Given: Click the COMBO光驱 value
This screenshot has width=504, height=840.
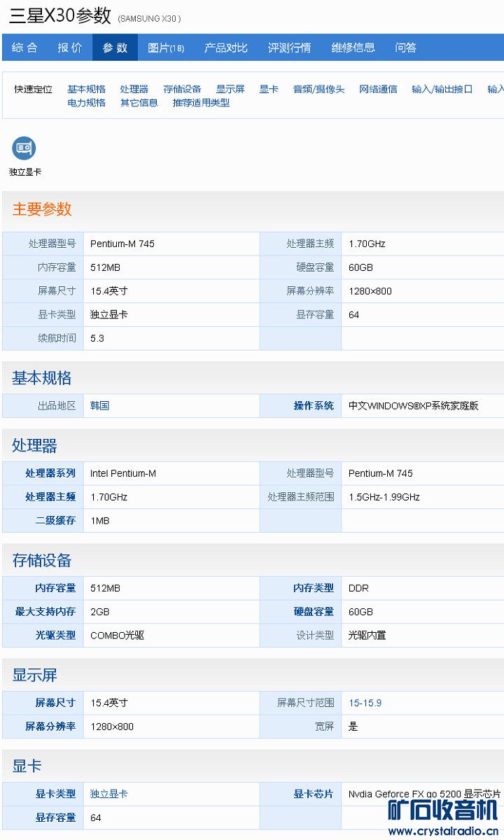Looking at the screenshot, I should coord(118,636).
